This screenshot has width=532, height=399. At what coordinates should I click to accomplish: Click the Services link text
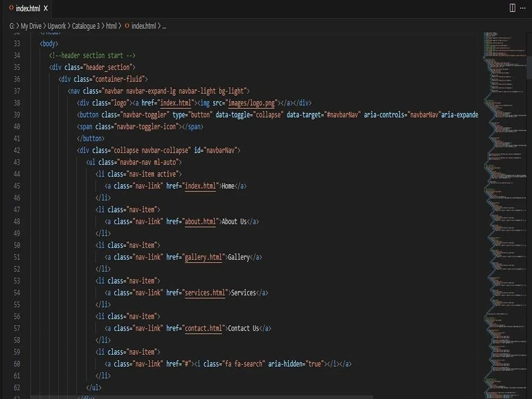point(243,293)
